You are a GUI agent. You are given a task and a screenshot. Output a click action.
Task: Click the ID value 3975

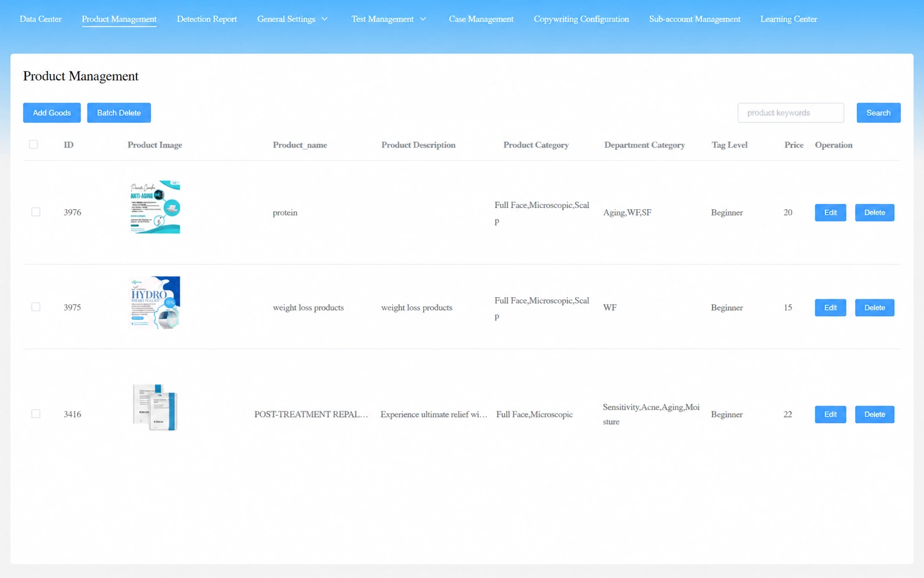(72, 308)
